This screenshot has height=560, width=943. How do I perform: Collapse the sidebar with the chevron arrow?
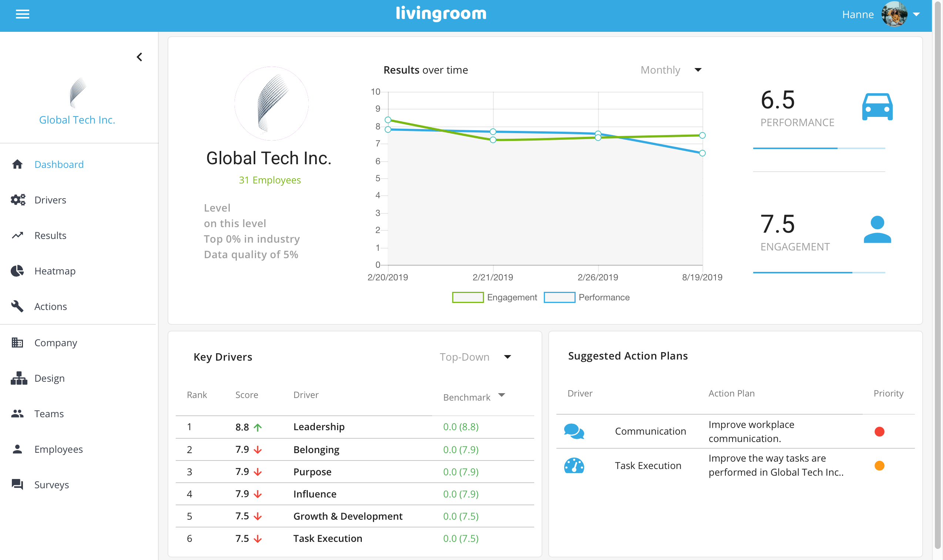(x=139, y=57)
